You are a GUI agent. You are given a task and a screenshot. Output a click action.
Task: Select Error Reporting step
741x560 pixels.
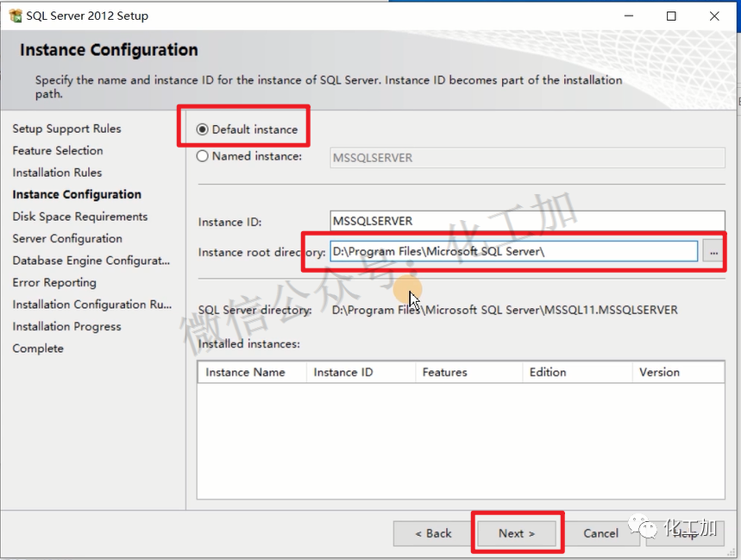click(54, 282)
